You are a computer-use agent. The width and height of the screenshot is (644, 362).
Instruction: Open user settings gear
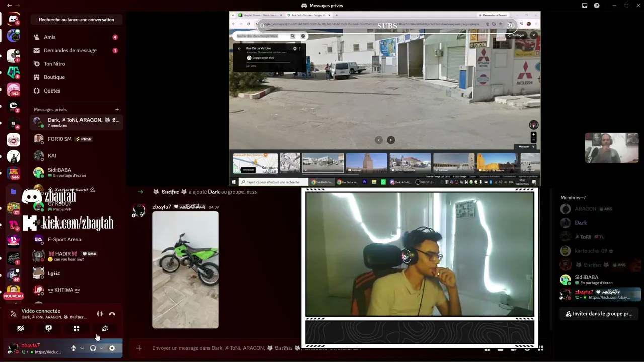click(112, 348)
